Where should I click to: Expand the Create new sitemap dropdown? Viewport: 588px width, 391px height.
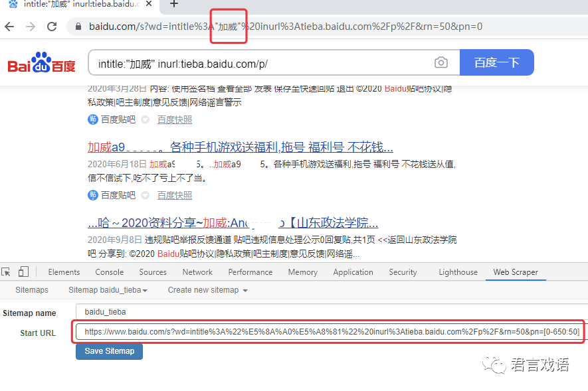coord(208,290)
